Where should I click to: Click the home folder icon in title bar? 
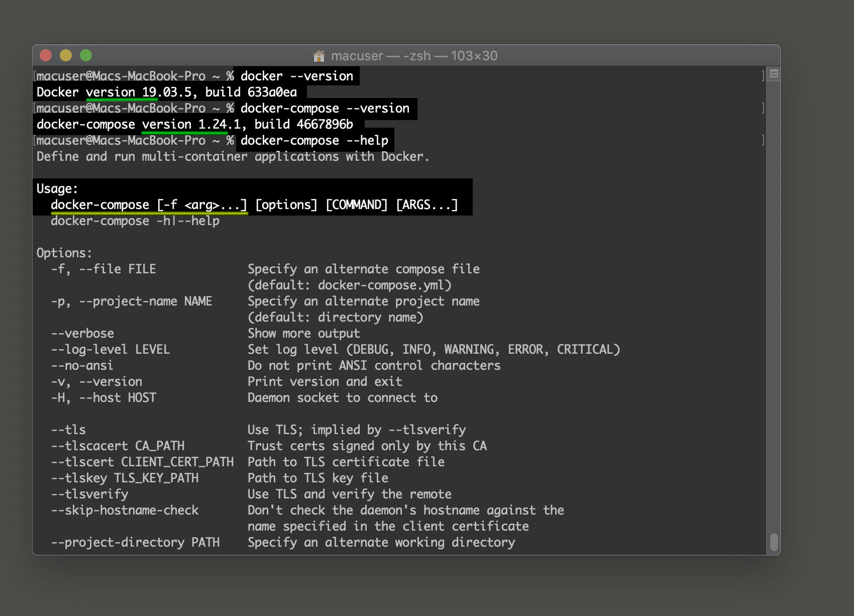(318, 56)
